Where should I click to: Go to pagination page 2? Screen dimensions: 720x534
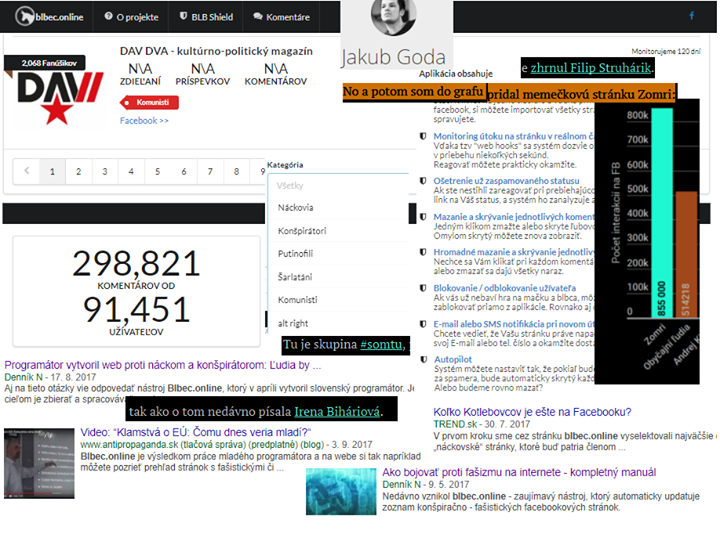click(x=79, y=171)
